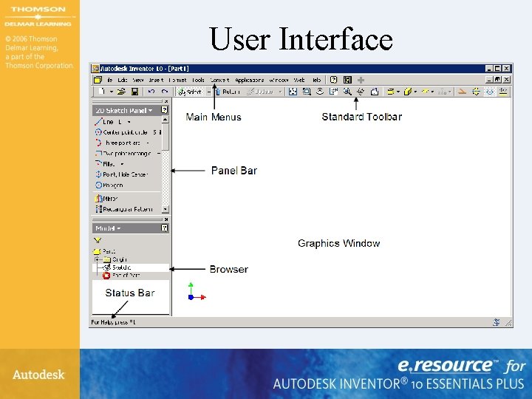Click the last yellow icon on toolbar

(x=503, y=92)
